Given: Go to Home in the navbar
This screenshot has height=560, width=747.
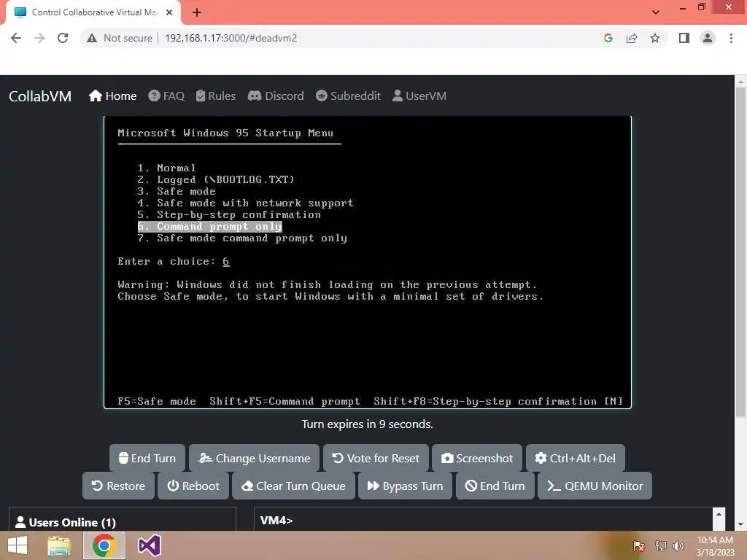Looking at the screenshot, I should [113, 96].
